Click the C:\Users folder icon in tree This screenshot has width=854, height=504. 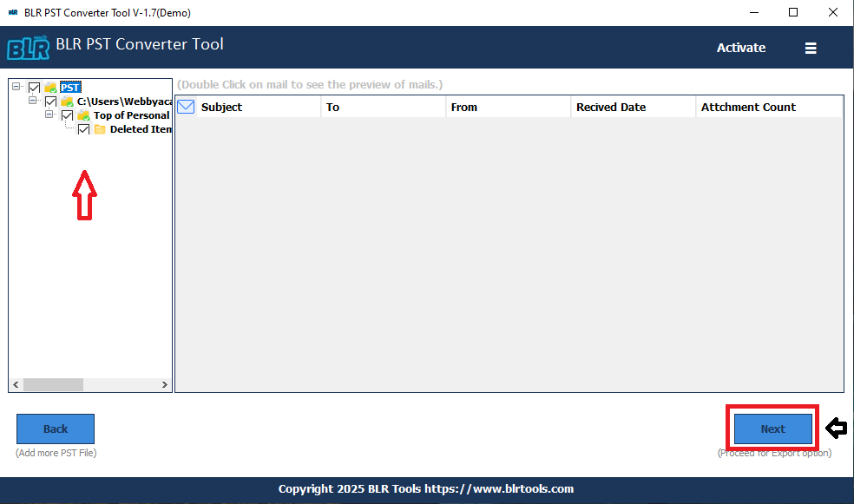(67, 101)
